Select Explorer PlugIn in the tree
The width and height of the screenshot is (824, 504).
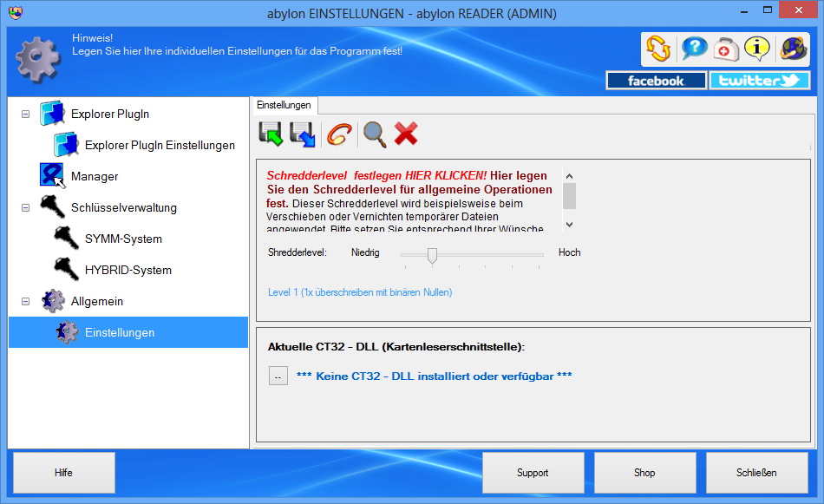[x=110, y=114]
